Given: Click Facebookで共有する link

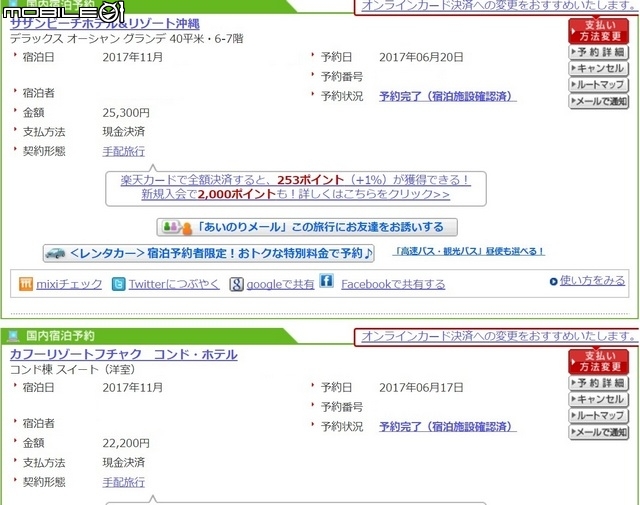Looking at the screenshot, I should [393, 284].
